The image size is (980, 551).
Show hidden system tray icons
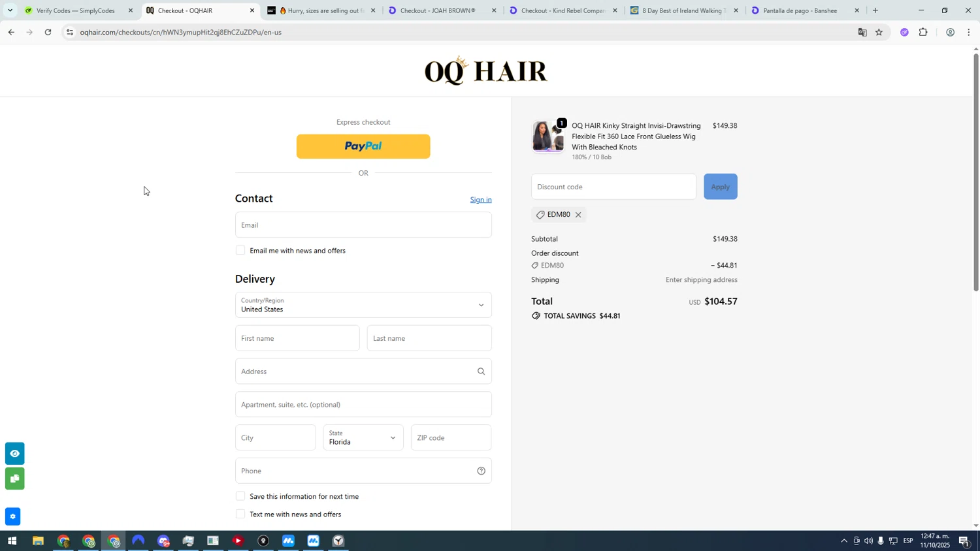[843, 541]
